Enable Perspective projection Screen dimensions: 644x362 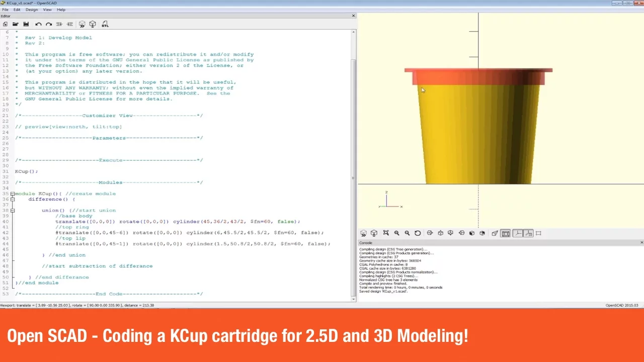495,233
